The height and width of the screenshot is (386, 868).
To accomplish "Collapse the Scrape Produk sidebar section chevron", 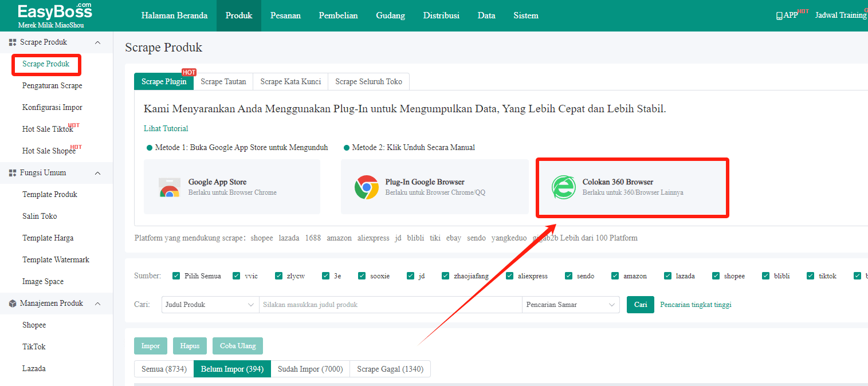I will coord(97,42).
